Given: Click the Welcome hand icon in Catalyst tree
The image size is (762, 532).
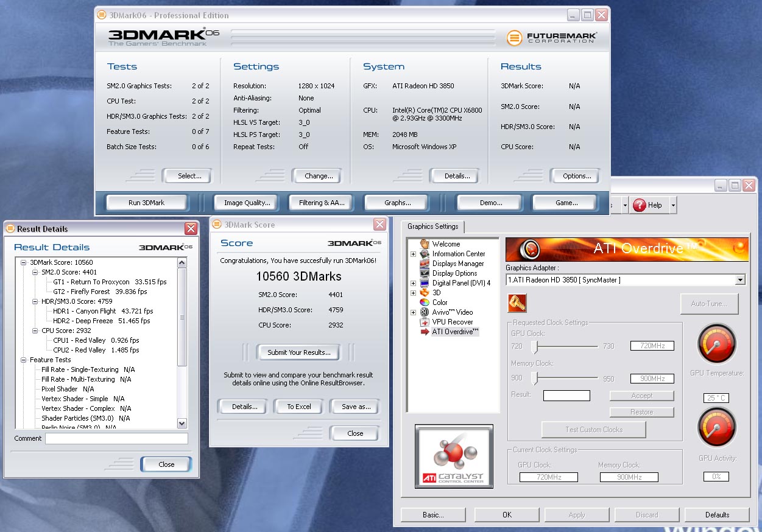Looking at the screenshot, I should (x=425, y=243).
